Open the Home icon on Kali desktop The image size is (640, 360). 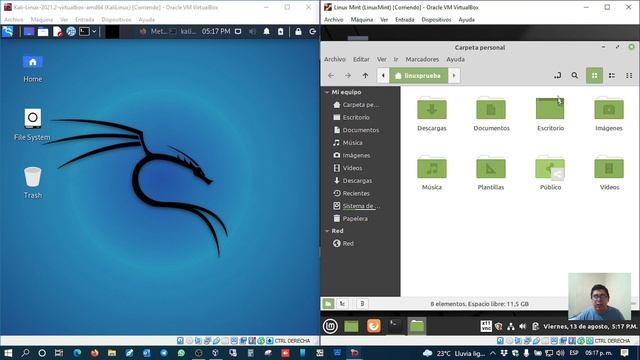[33, 68]
